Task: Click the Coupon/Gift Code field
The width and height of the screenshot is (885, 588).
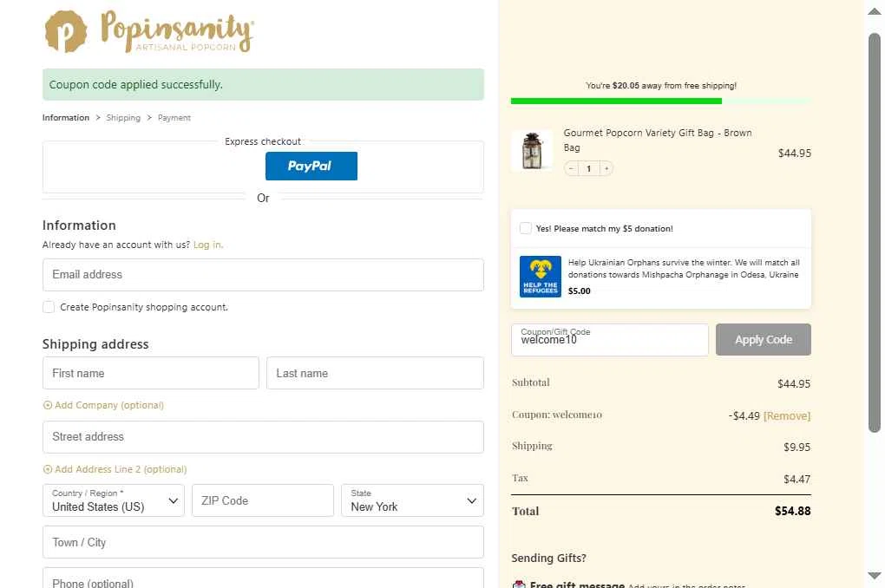Action: coord(610,340)
